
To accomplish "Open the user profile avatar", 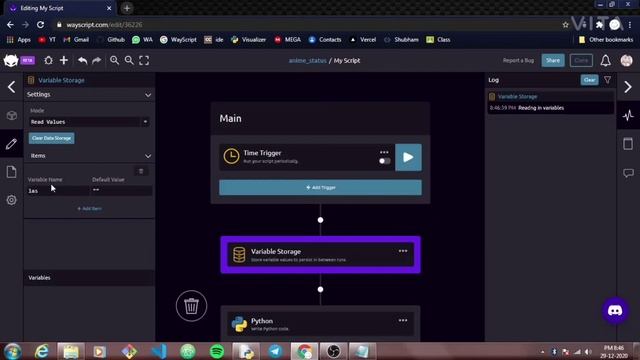I will (x=626, y=60).
